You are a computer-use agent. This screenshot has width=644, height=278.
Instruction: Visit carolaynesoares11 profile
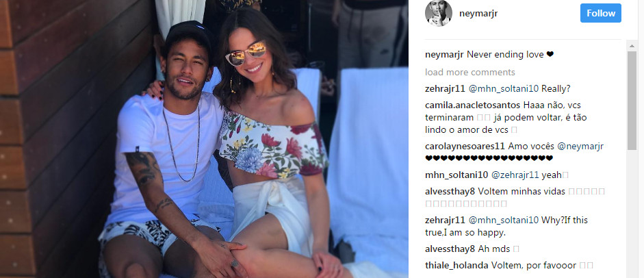point(465,146)
